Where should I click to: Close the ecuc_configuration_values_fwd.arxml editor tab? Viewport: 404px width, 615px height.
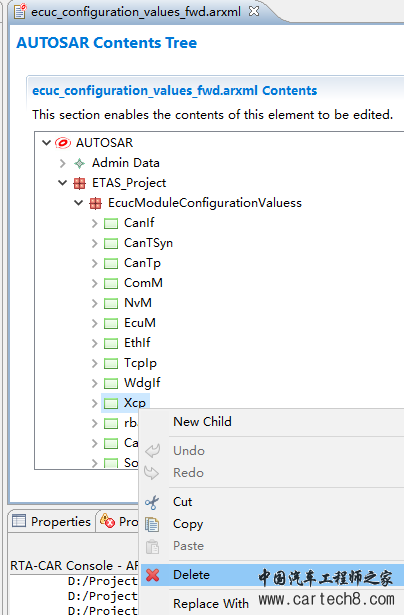coord(254,11)
